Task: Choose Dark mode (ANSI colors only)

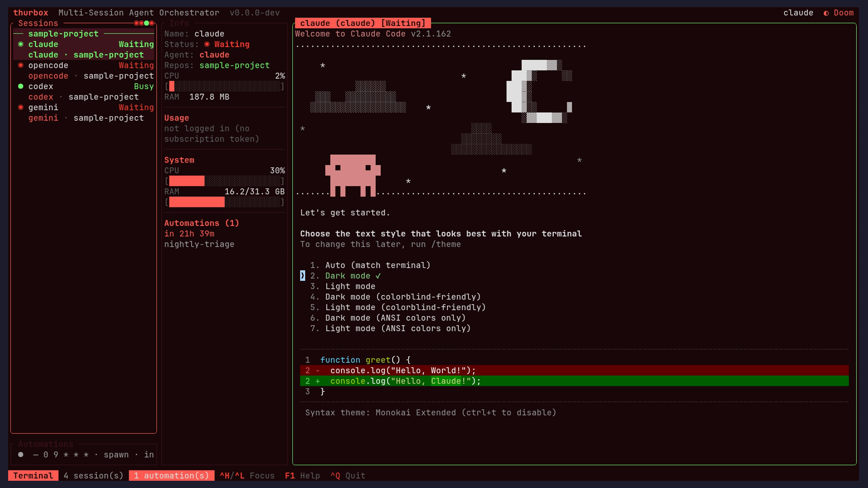Action: click(388, 318)
